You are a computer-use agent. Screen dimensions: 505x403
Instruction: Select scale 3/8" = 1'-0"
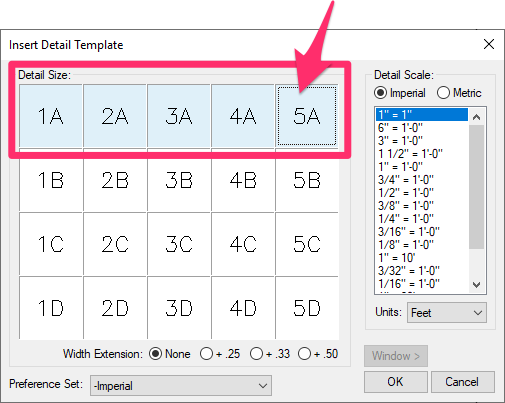click(x=422, y=205)
